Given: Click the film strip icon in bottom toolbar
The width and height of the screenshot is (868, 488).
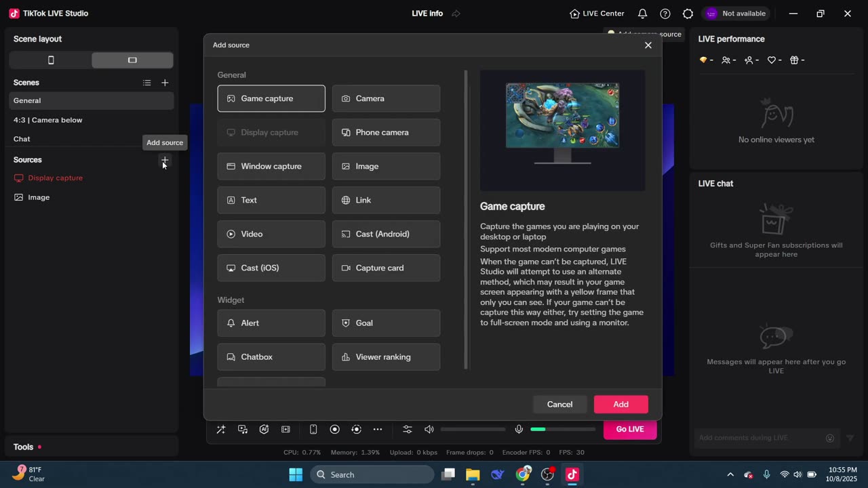Looking at the screenshot, I should 286,429.
